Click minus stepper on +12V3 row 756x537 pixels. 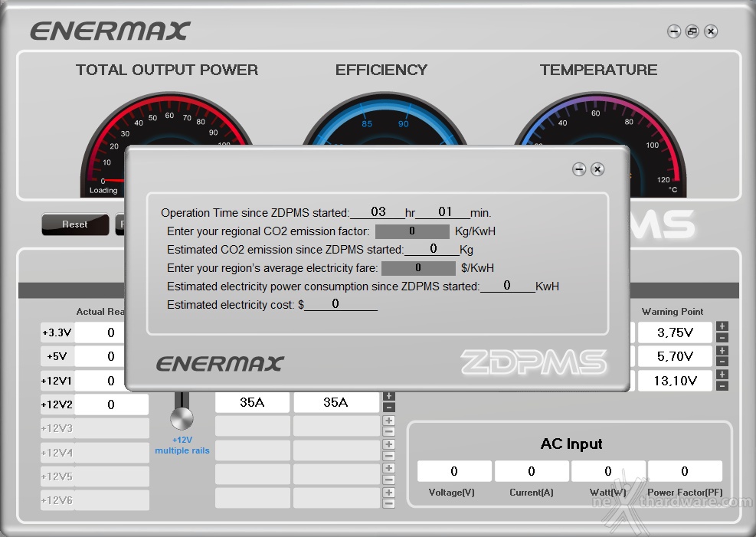pyautogui.click(x=388, y=432)
